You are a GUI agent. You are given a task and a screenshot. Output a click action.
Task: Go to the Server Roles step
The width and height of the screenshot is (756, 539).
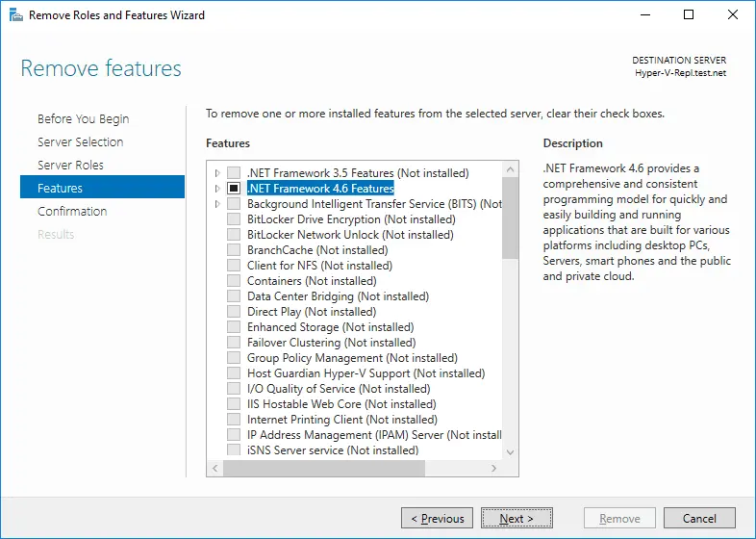click(x=70, y=165)
